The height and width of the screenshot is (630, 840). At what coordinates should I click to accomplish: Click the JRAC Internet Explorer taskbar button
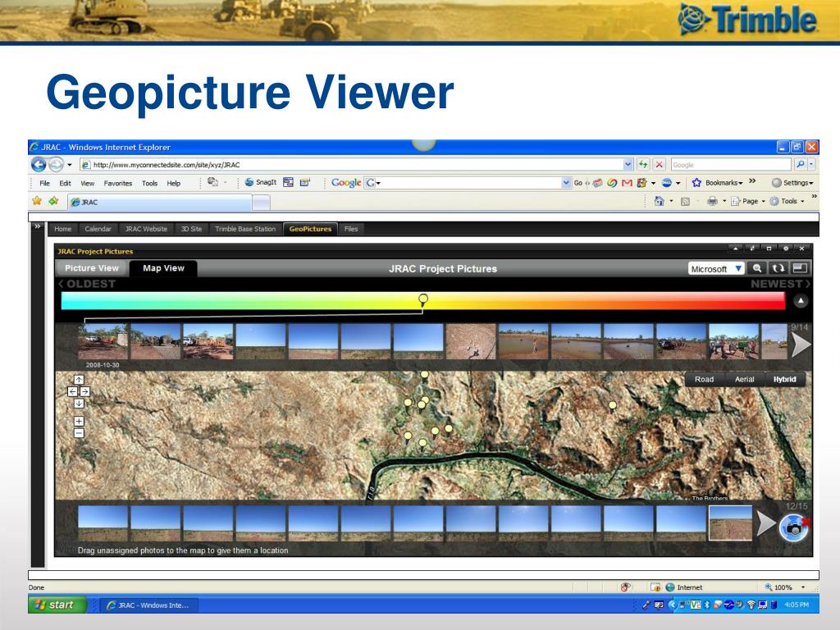coord(149,605)
